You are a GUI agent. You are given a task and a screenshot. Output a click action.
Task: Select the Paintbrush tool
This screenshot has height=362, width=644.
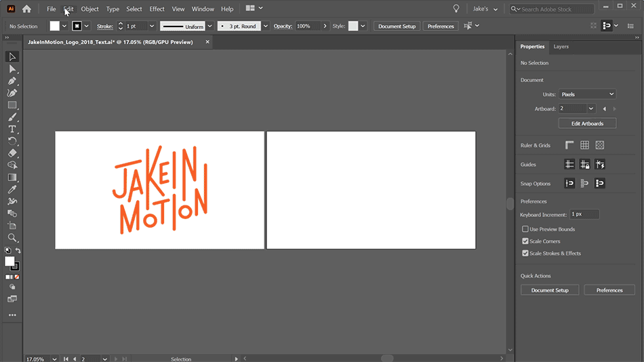12,117
